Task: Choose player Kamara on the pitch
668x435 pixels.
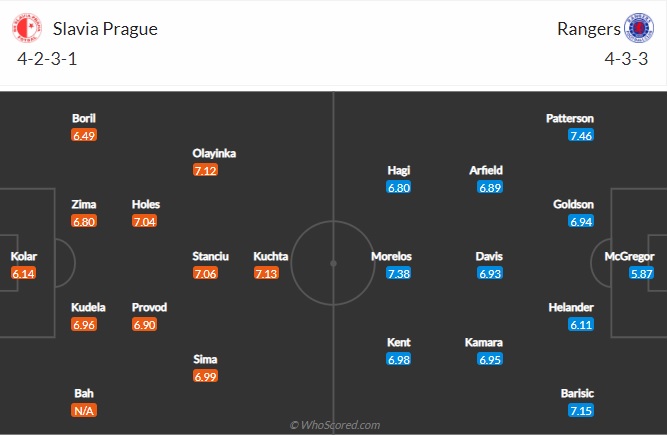Action: click(484, 342)
